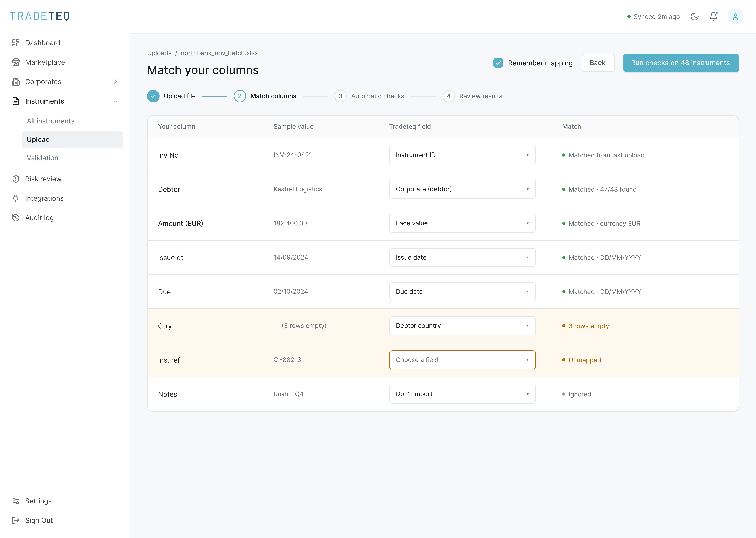Screen dimensions: 756x538
Task: Open the Don't import field dropdown
Action: 462,394
